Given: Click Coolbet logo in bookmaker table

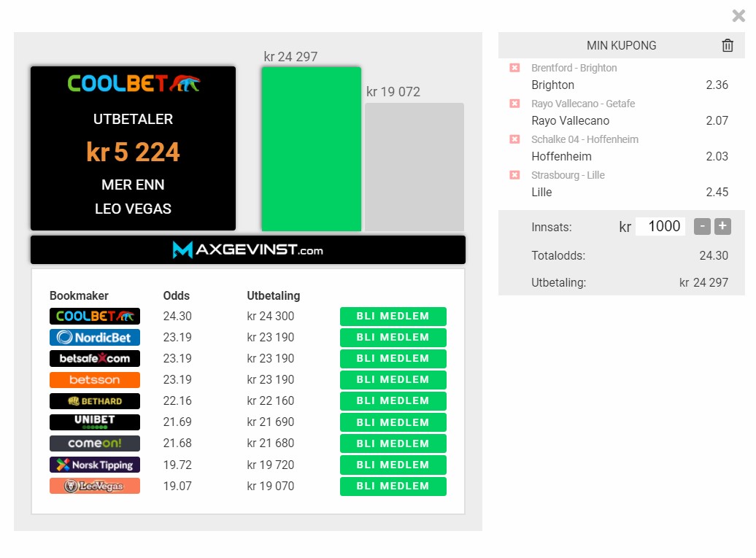Looking at the screenshot, I should click(x=95, y=316).
